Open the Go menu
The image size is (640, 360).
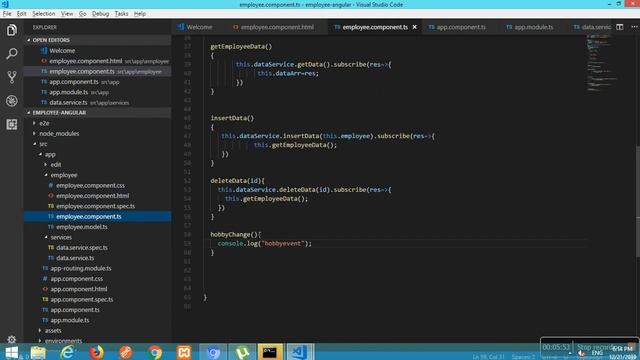[x=82, y=13]
